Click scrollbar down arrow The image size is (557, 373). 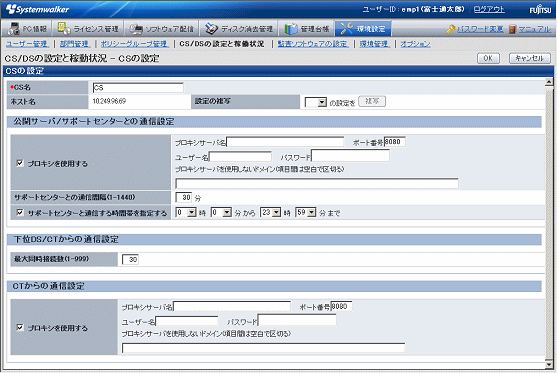549,364
